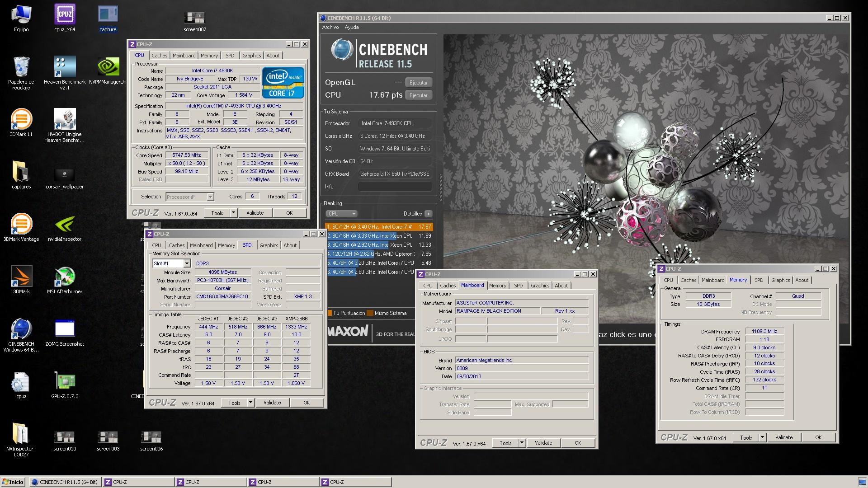
Task: Click the Inicio start button
Action: (13, 482)
